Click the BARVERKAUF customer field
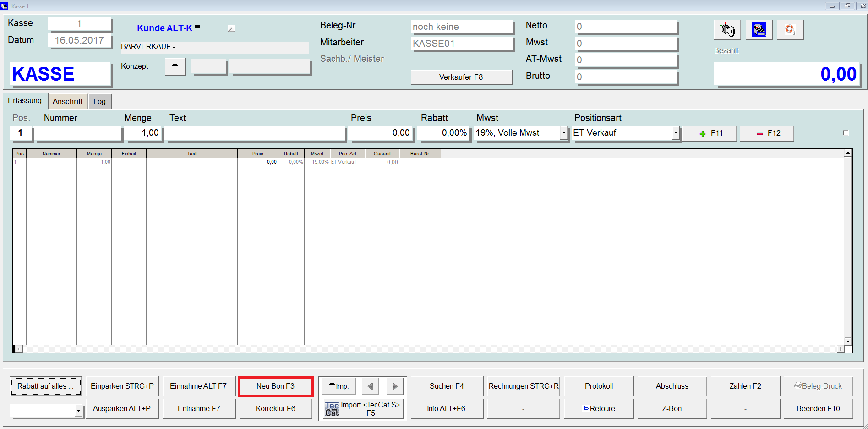The width and height of the screenshot is (868, 429). [214, 47]
